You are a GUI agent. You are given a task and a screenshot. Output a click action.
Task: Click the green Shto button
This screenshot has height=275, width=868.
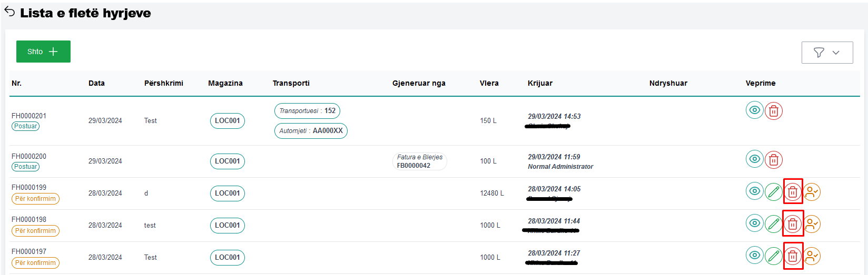click(43, 52)
